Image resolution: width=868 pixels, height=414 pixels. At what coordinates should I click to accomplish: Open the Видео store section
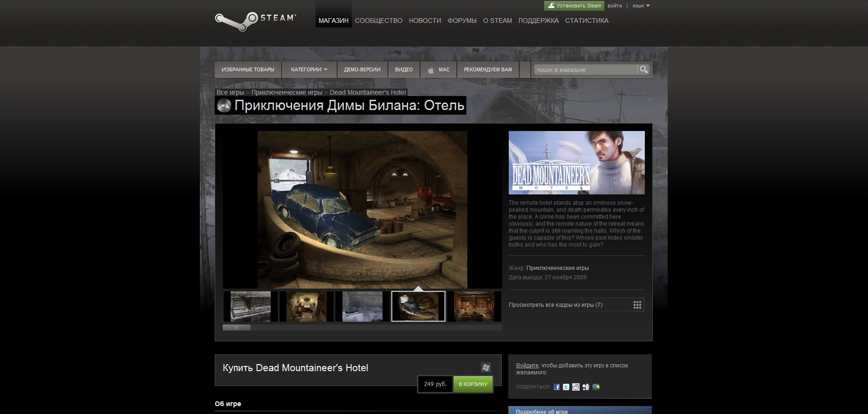[404, 69]
